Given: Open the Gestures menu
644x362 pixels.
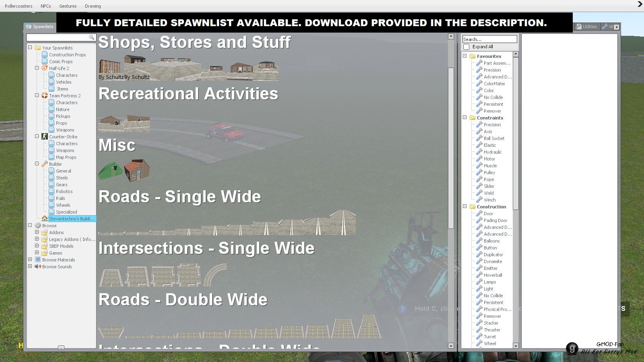Looking at the screenshot, I should tap(68, 6).
